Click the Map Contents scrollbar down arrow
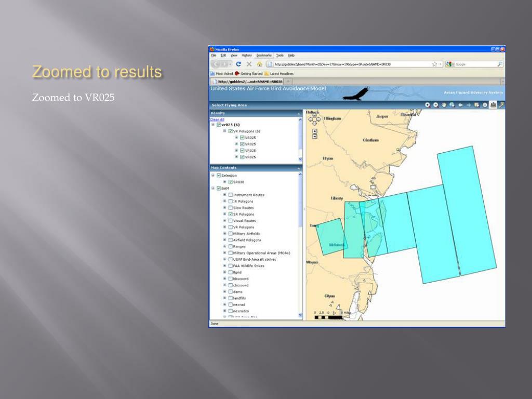Screen dimensions: 532x399 pyautogui.click(x=300, y=315)
